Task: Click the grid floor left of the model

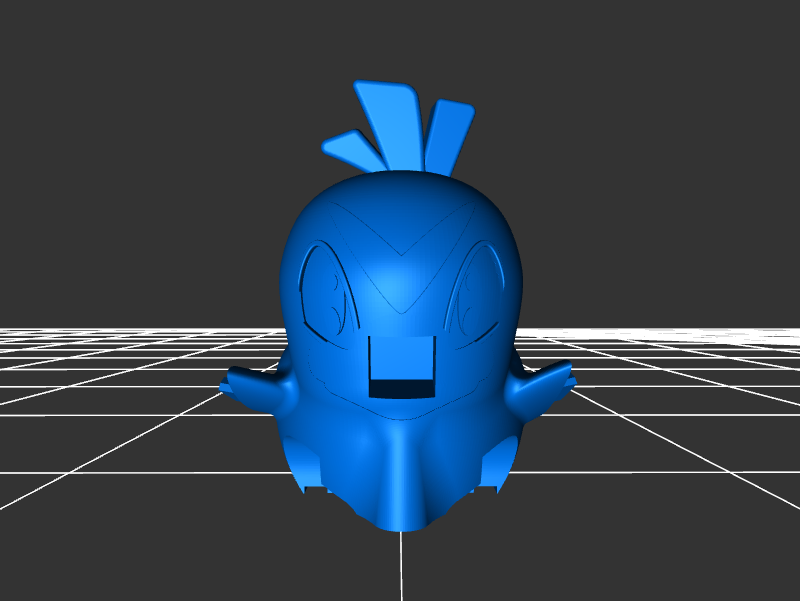Action: tap(120, 420)
